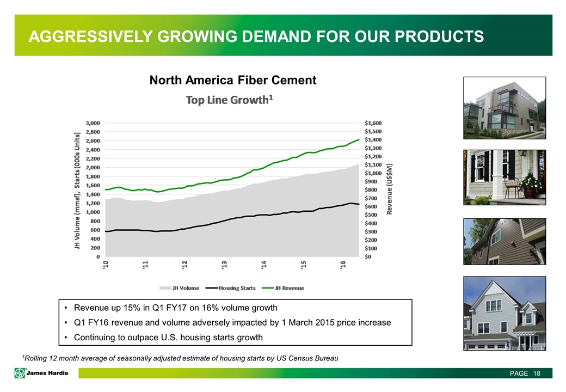Click the '2,000' left axis label
Screen dimensions: 566x392
coord(93,168)
